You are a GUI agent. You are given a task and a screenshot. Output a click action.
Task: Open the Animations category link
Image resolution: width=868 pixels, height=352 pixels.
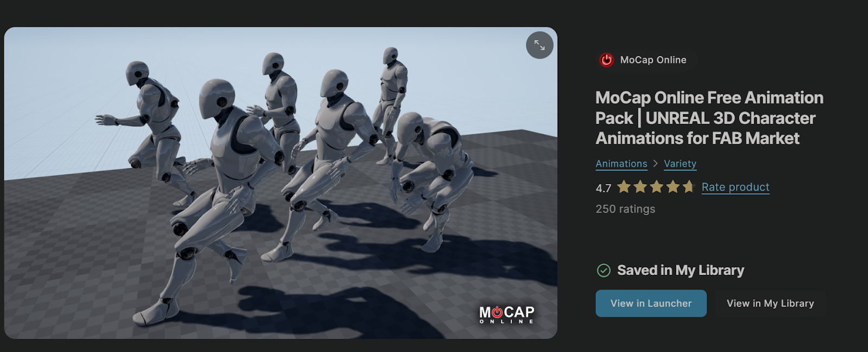(x=621, y=164)
